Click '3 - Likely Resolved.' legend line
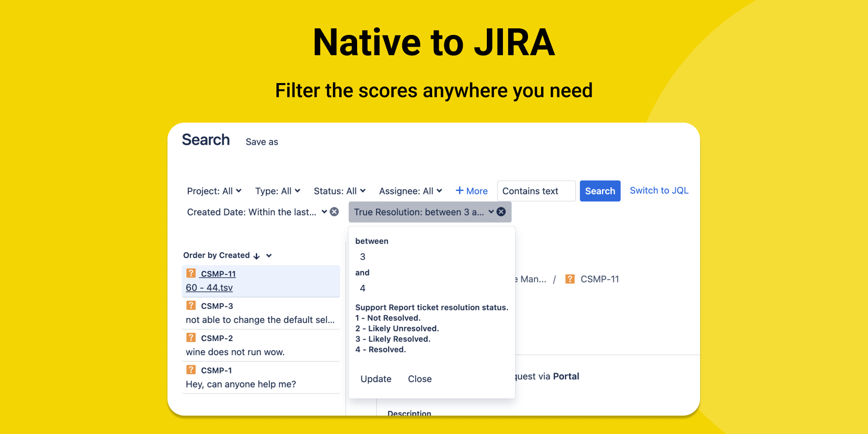The image size is (868, 434). pos(393,339)
